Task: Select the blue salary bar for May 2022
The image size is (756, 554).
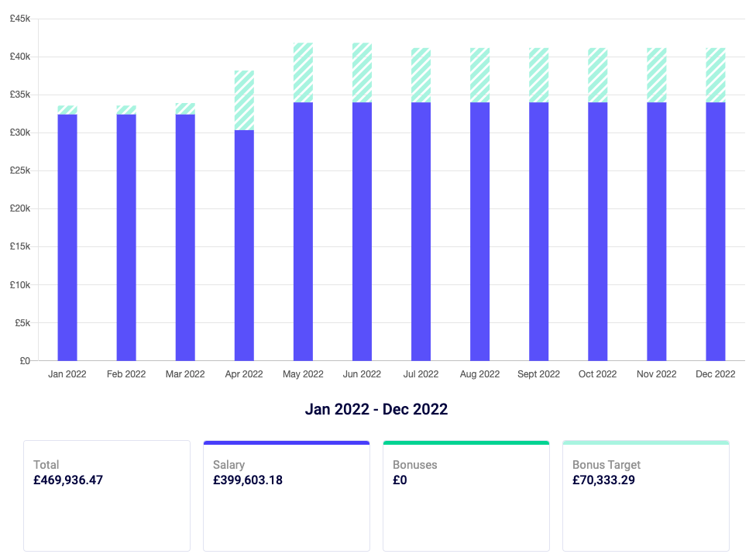Action: point(303,231)
